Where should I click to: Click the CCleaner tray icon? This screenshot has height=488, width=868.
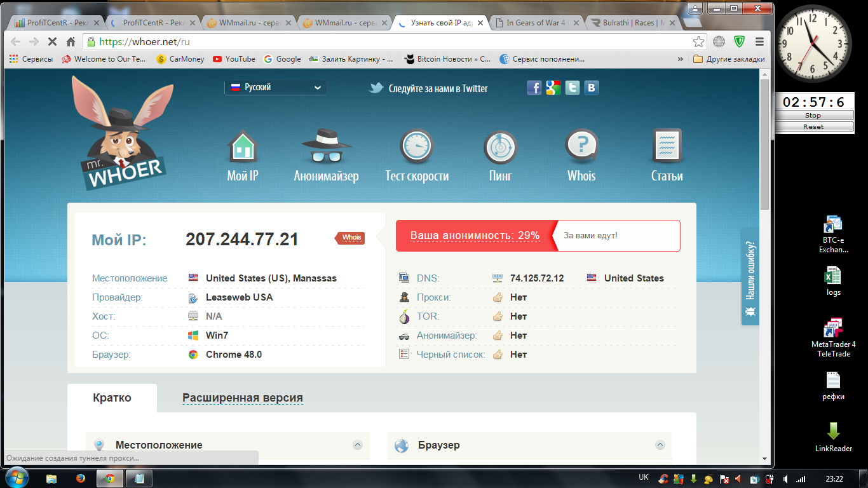coord(663,478)
